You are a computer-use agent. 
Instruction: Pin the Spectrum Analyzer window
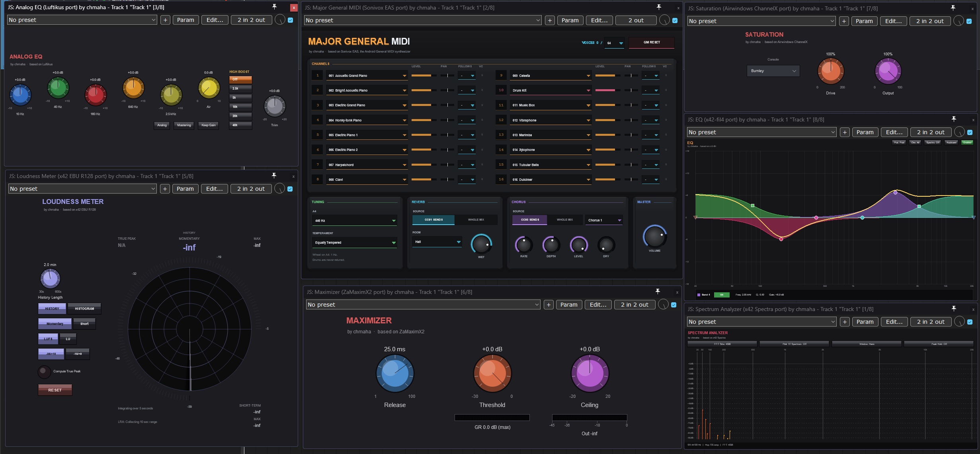(x=954, y=309)
